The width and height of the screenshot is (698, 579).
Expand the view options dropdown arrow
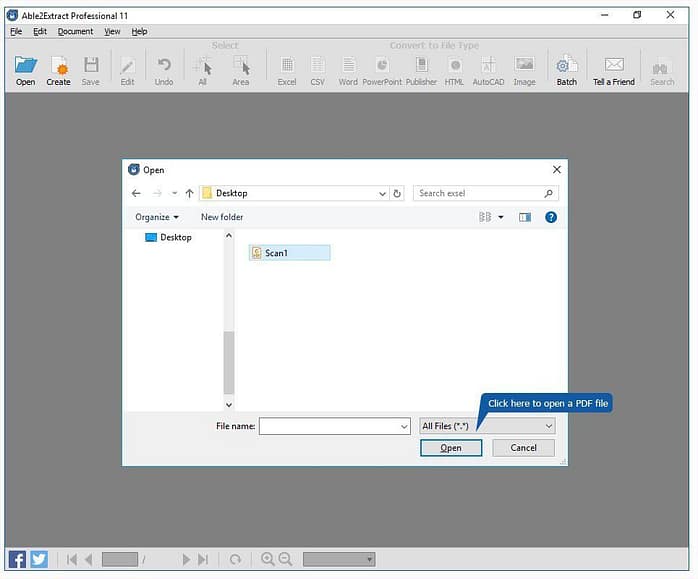pos(501,217)
